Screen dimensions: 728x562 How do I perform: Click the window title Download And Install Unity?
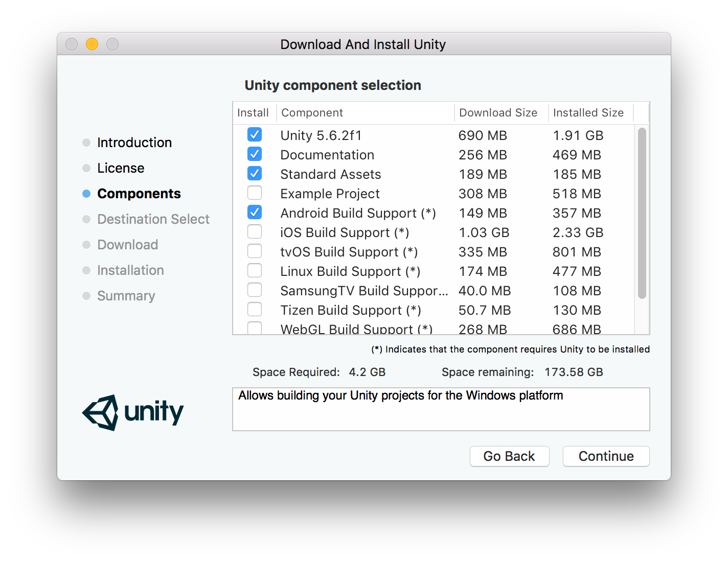[x=363, y=44]
